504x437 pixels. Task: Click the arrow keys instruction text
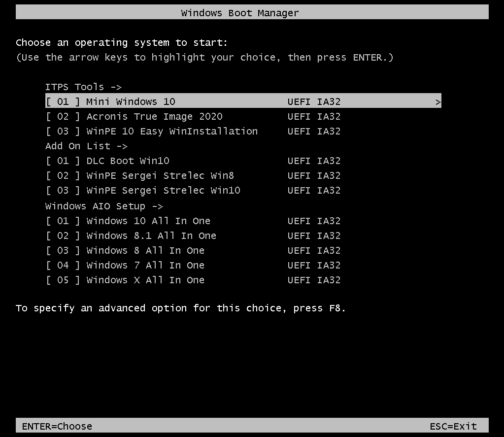pos(205,58)
